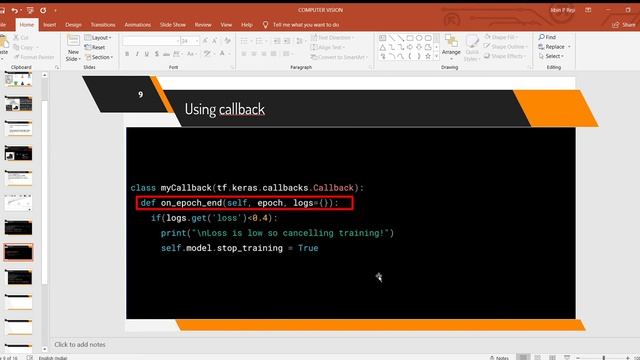Click the Ribbon Display Options icon
Image resolution: width=640 pixels, height=360 pixels.
pyautogui.click(x=588, y=10)
